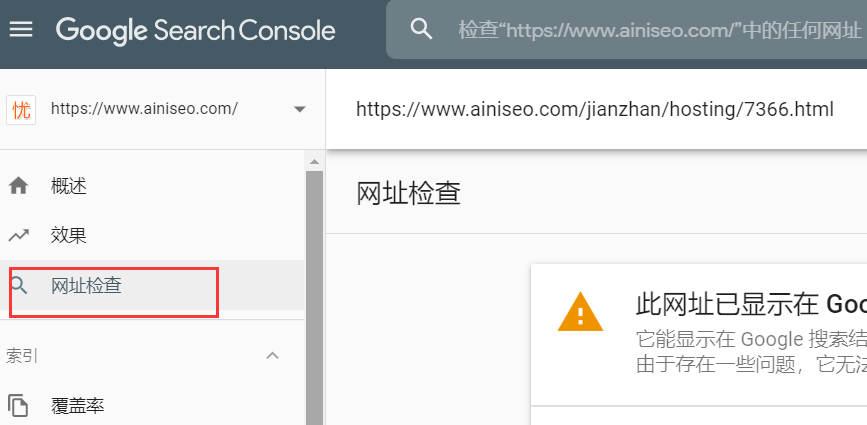
Task: Click the inspected URL 7366.html text
Action: point(594,109)
